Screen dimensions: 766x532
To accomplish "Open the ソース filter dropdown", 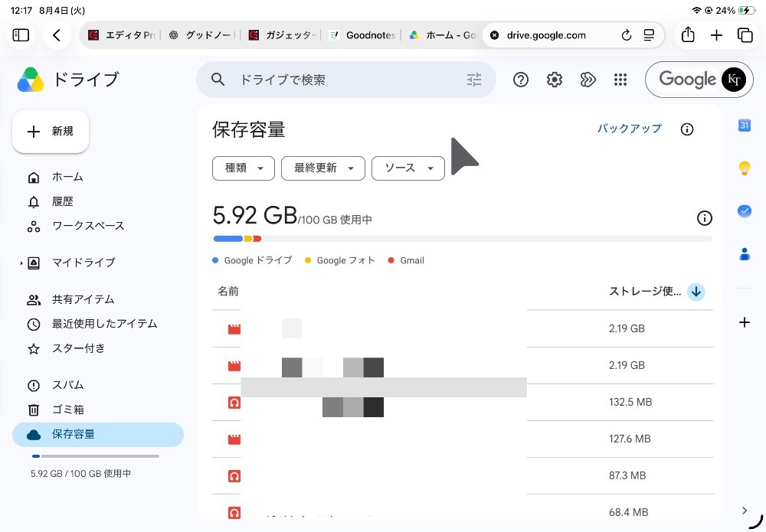I will coord(408,168).
